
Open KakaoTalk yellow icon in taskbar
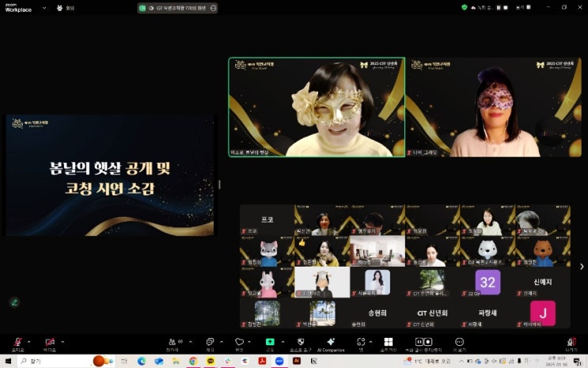211,361
